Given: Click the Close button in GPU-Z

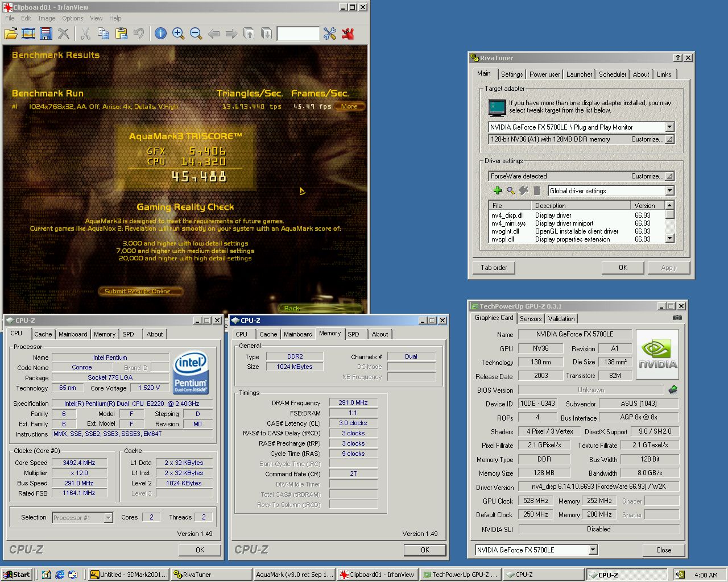Looking at the screenshot, I should click(663, 550).
